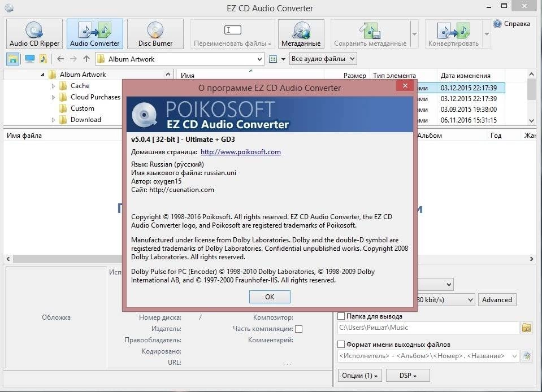Click the Custom folder icon in tree

coord(63,108)
